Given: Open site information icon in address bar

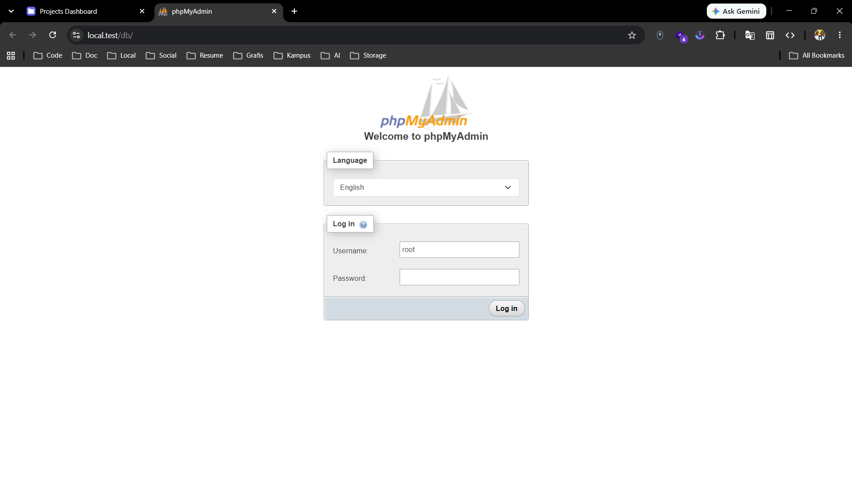Looking at the screenshot, I should 76,35.
